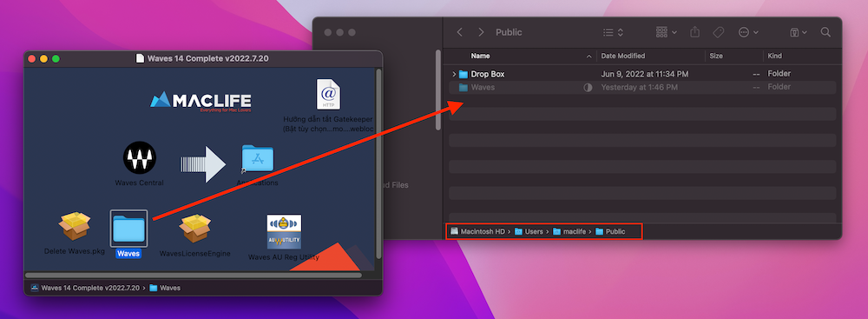Click Waves folder in the installer path bar
The height and width of the screenshot is (319, 868).
[x=165, y=288]
